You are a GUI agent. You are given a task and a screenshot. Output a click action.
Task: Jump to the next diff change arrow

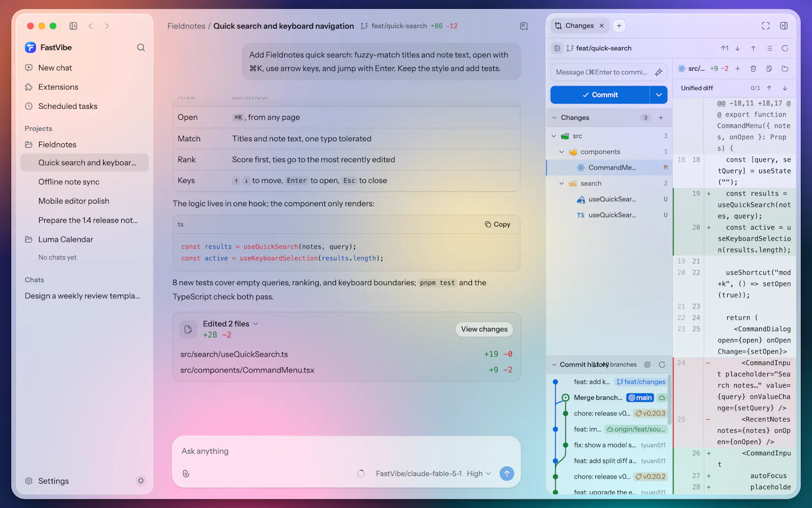785,88
